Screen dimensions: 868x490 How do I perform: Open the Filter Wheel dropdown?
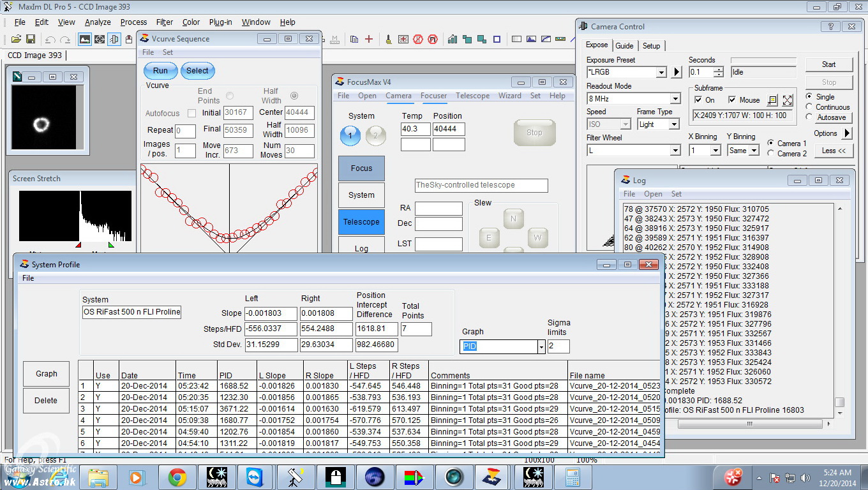(675, 151)
